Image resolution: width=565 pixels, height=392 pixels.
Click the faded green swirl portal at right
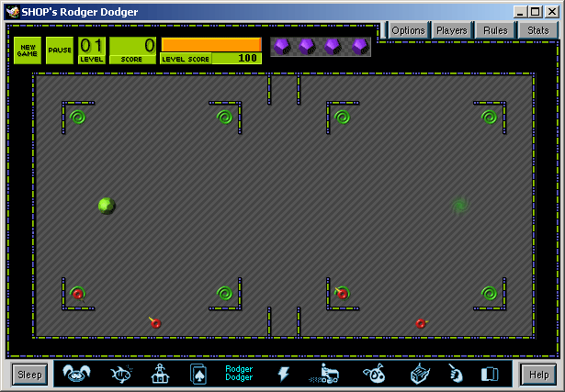[460, 206]
